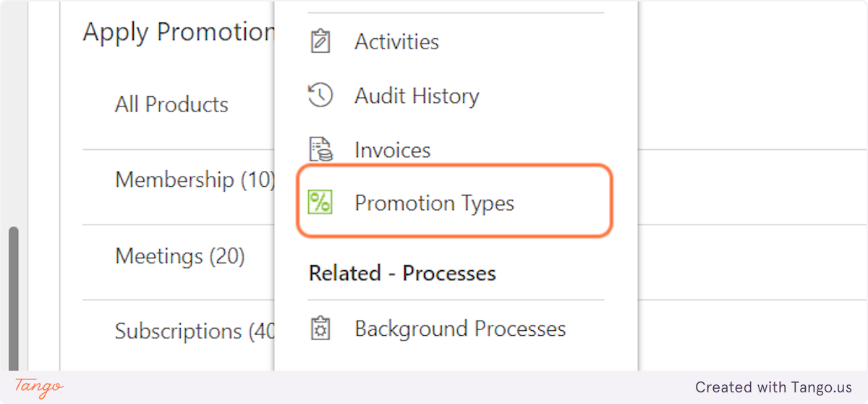Image resolution: width=868 pixels, height=404 pixels.
Task: Click the Background Processes gear icon
Action: [x=320, y=329]
